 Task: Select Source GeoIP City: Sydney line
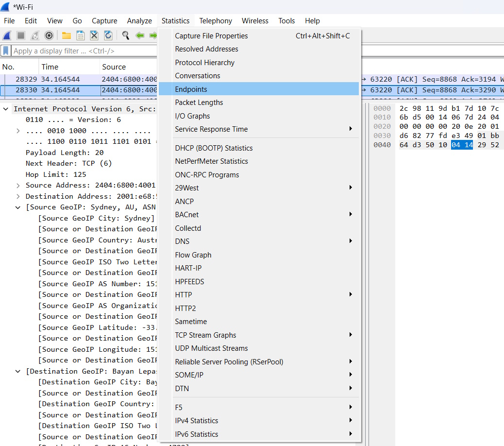click(x=97, y=218)
